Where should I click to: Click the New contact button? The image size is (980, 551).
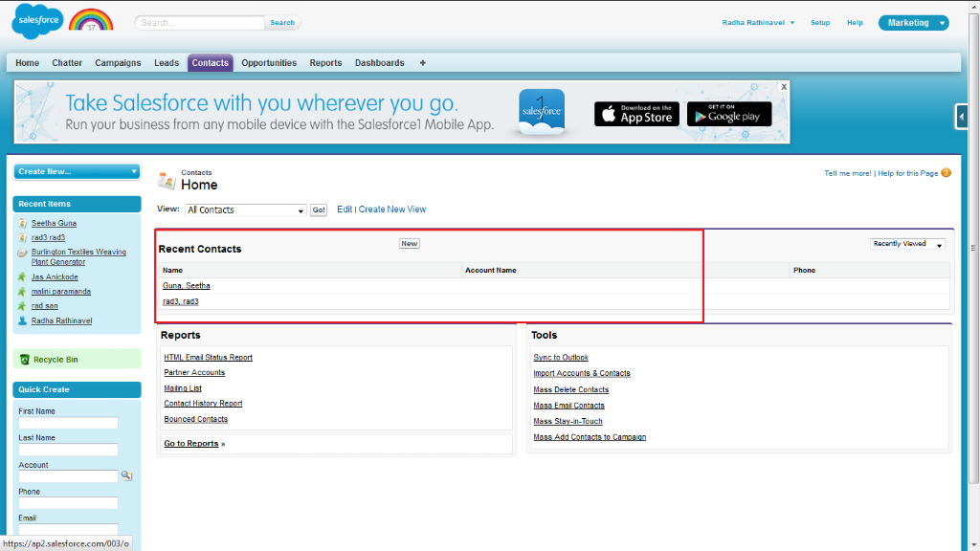tap(410, 244)
